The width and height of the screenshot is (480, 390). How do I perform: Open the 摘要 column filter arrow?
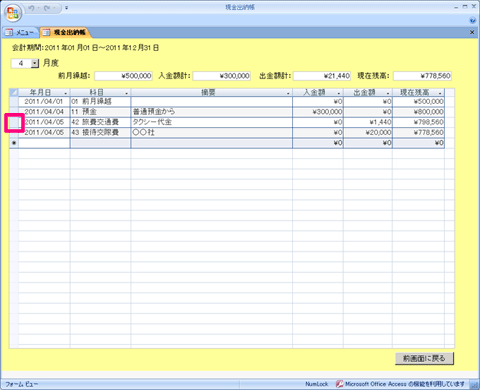[x=288, y=93]
